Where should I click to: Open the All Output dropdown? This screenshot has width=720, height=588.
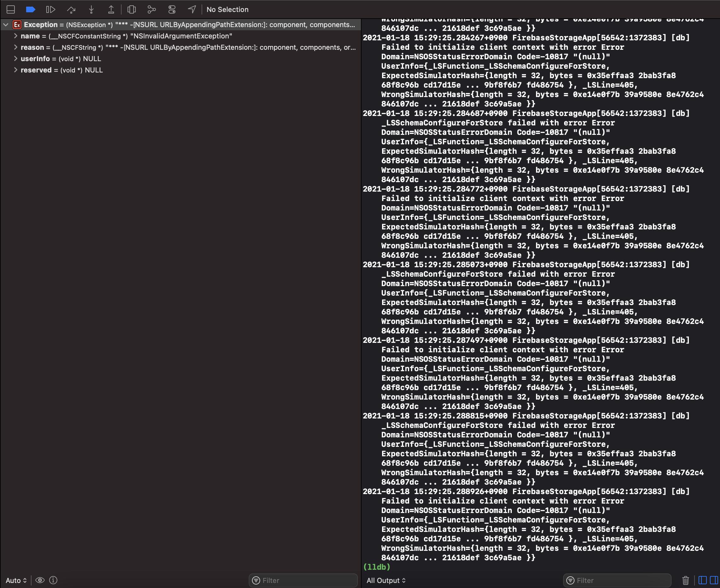coord(386,580)
